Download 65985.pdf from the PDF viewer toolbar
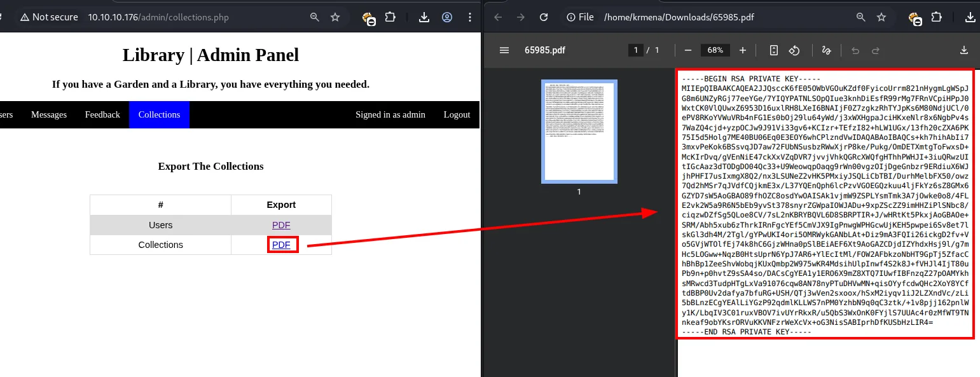Image resolution: width=980 pixels, height=377 pixels. click(x=964, y=50)
